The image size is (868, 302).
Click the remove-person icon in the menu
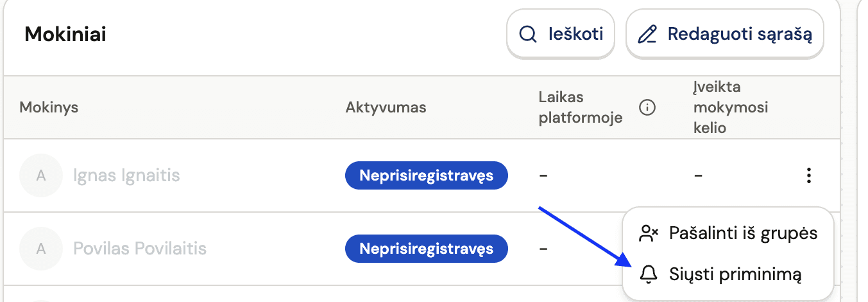649,233
